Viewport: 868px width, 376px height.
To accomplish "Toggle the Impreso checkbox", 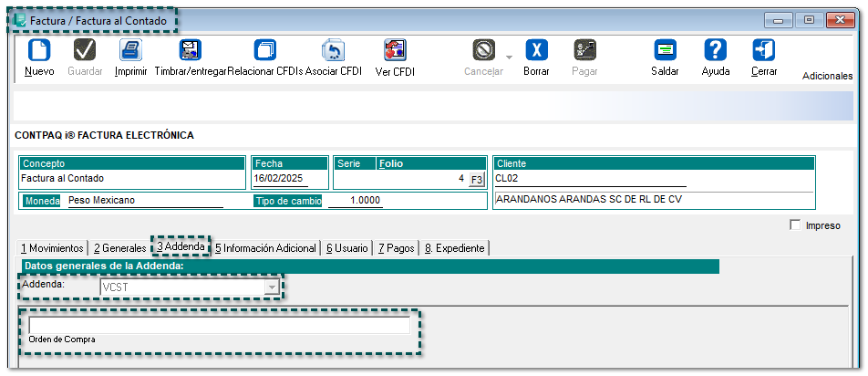I will 795,225.
